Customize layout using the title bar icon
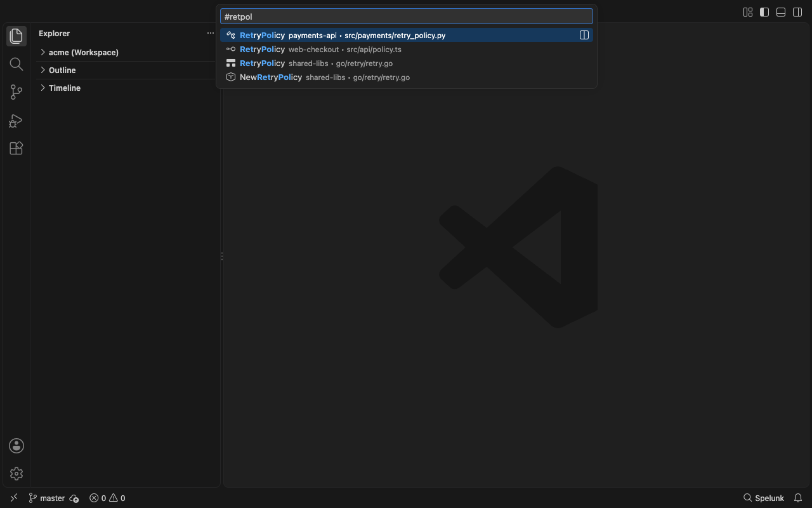The height and width of the screenshot is (508, 812). [748, 12]
